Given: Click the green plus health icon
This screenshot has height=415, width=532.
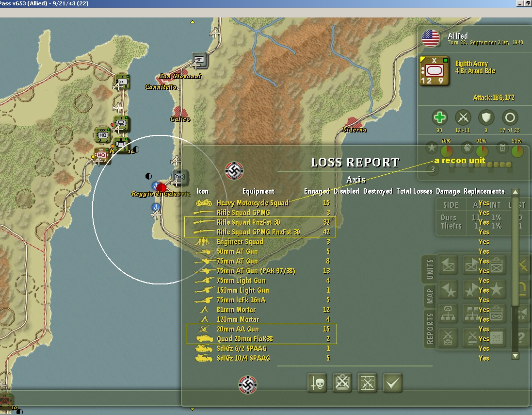Looking at the screenshot, I should click(x=439, y=118).
